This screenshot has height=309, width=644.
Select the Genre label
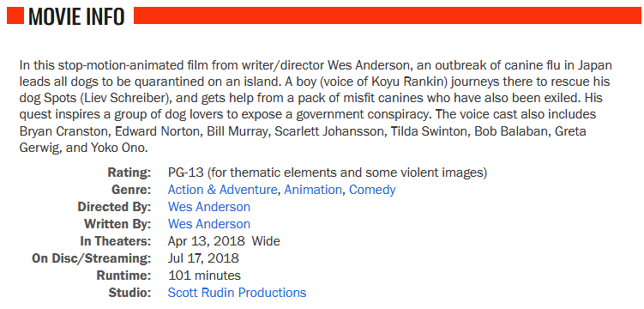[131, 190]
